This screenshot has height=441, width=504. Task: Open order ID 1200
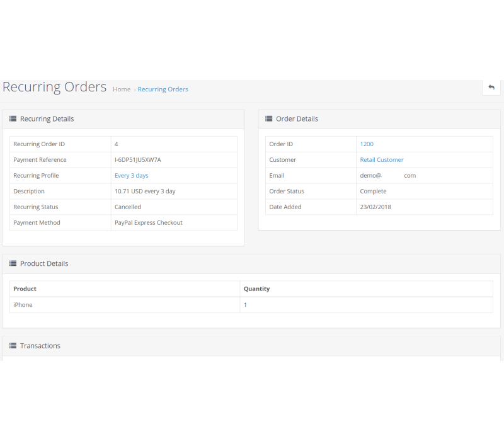pyautogui.click(x=367, y=144)
